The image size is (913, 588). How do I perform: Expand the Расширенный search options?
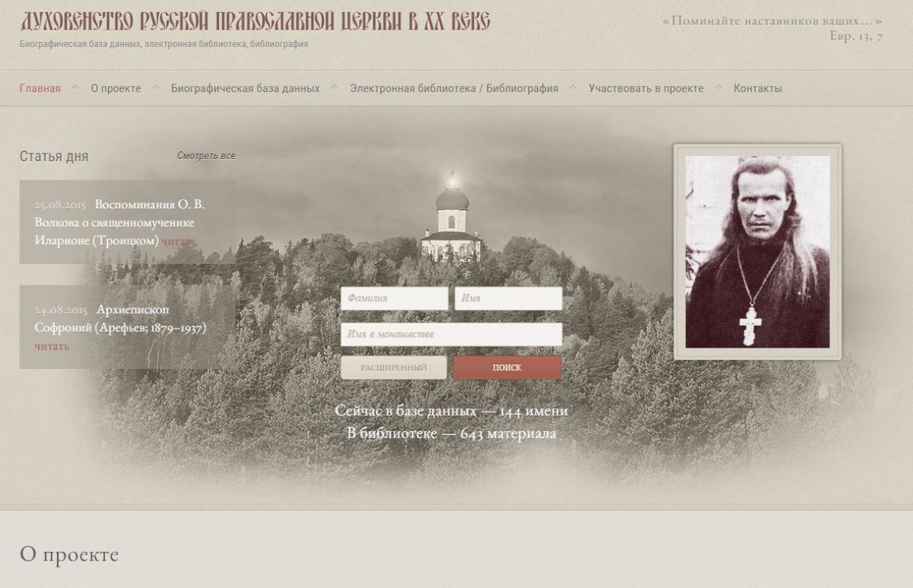pos(393,367)
